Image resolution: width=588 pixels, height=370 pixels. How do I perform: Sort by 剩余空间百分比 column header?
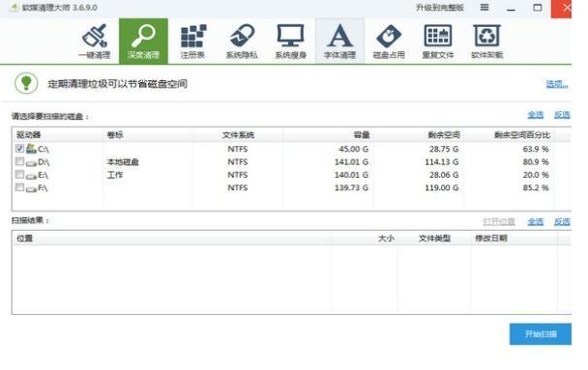point(510,135)
